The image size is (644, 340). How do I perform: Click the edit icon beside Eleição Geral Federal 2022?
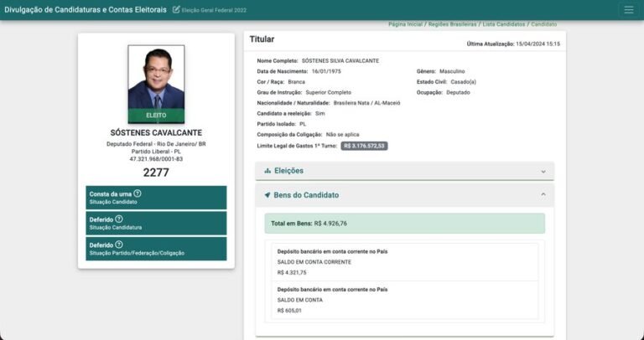point(176,10)
